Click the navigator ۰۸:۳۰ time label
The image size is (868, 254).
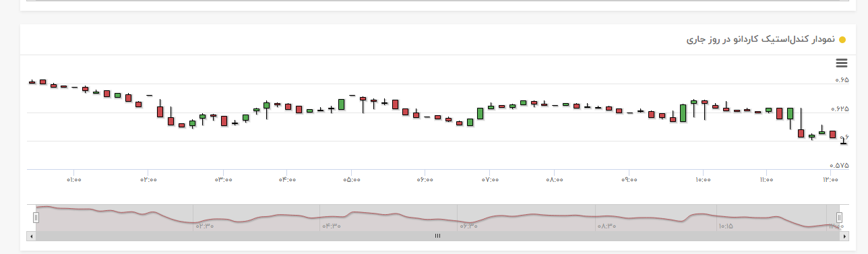click(x=607, y=226)
